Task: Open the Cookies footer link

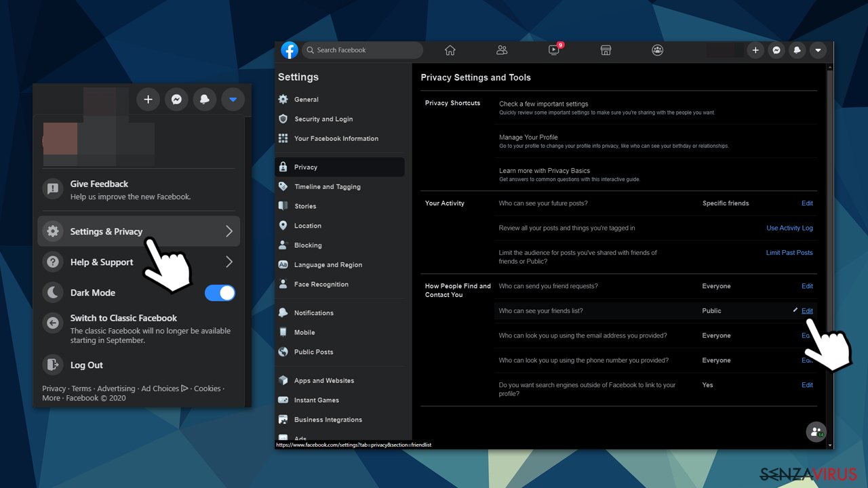Action: [207, 389]
